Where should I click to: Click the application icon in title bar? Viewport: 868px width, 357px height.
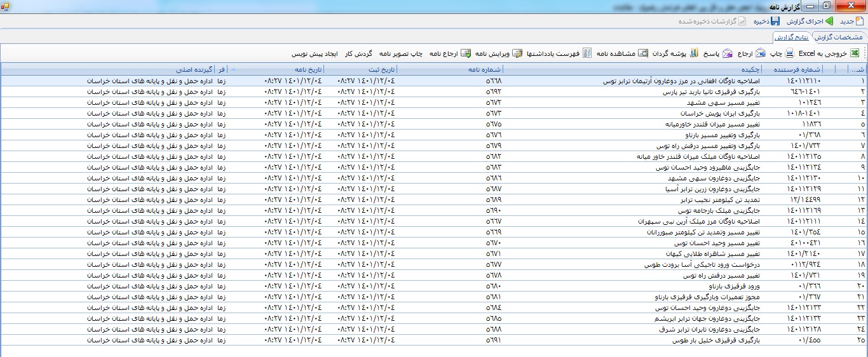click(x=6, y=6)
